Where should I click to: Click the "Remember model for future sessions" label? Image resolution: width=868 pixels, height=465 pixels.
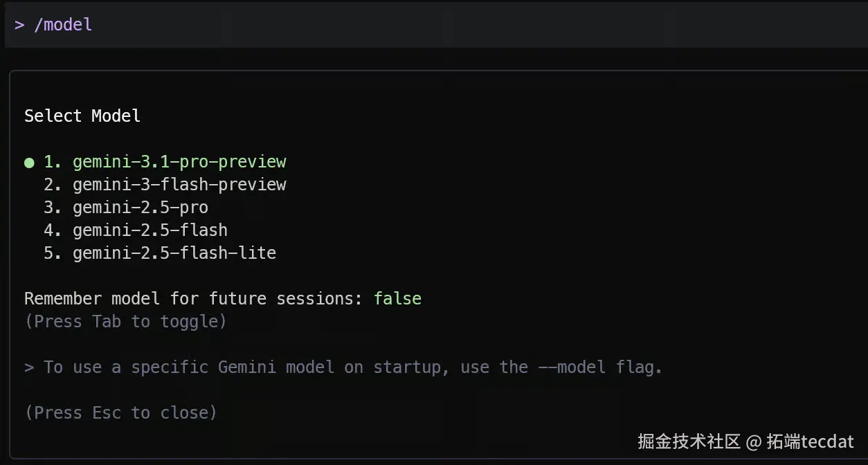click(194, 299)
